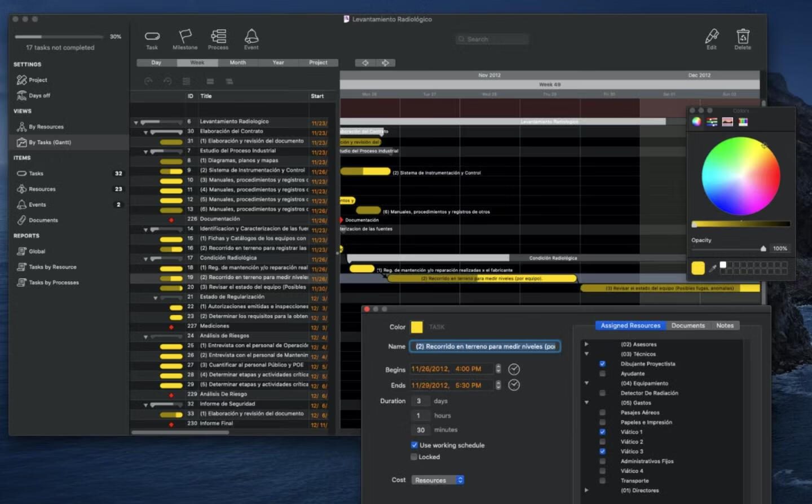Click the Milestone flag icon
Viewport: 812px width, 504px height.
click(185, 37)
